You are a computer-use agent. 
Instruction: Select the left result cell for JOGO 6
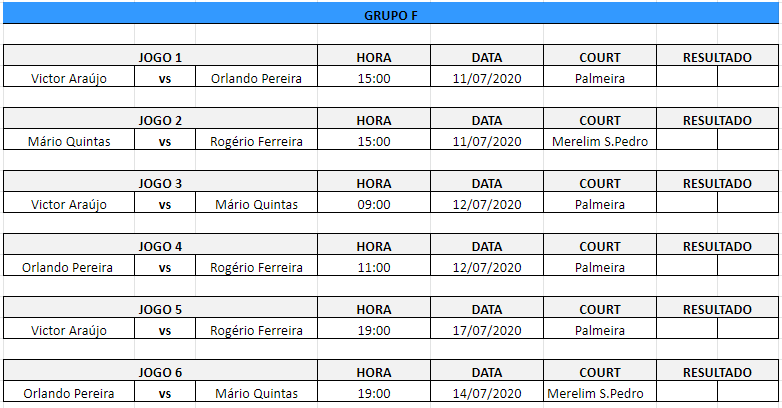click(x=687, y=393)
